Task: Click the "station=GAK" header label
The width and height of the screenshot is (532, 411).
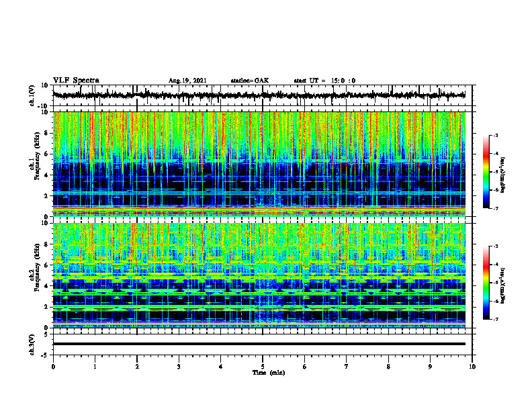Action: point(250,81)
